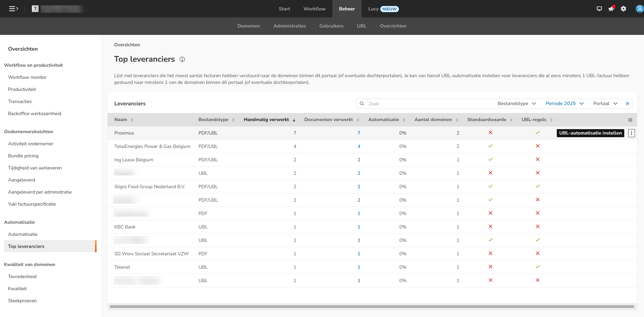Screen dimensions: 644x317
Task: Go to Administraties submenu item
Action: [x=289, y=26]
